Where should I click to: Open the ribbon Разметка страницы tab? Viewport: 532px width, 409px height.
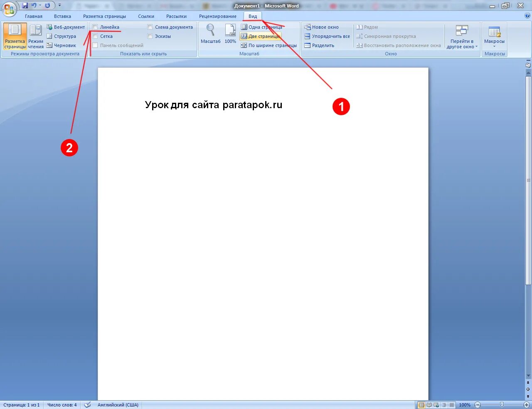(x=104, y=16)
